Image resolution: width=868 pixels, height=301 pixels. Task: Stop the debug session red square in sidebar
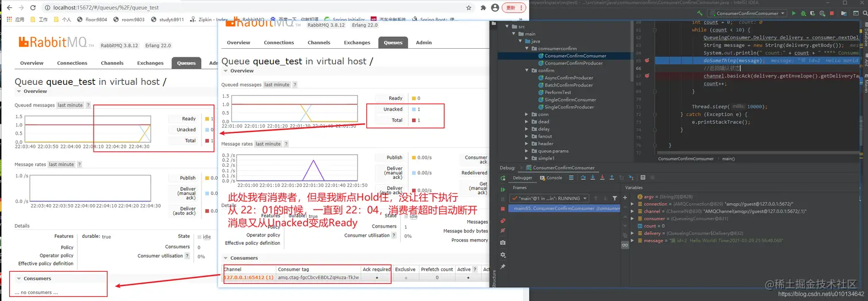click(x=503, y=209)
